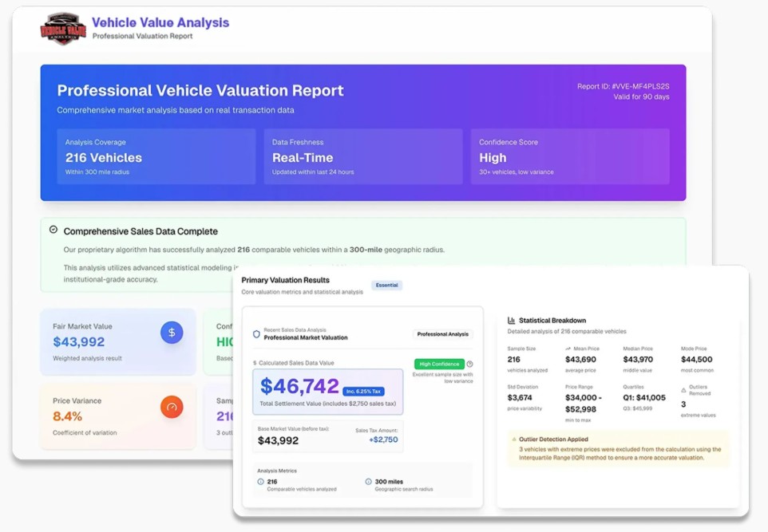Click the warning triangle beside Outliers Removed
768x532 pixels.
coord(684,389)
